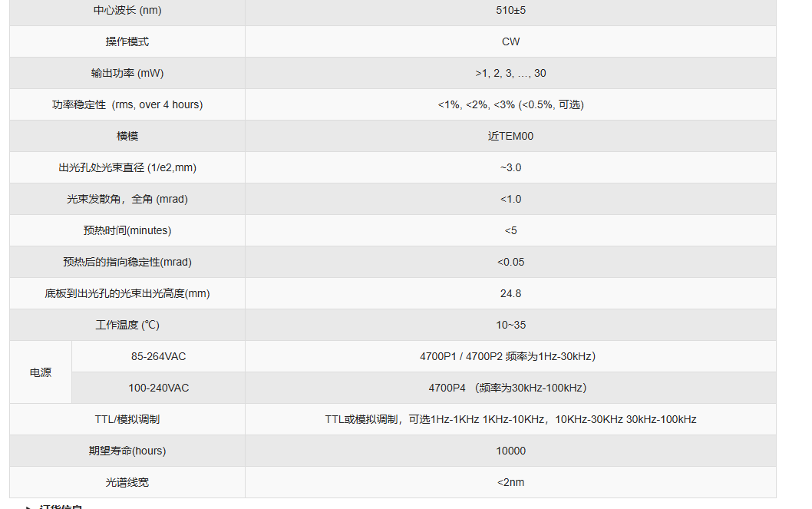Select the CW operating mode value

coord(510,41)
